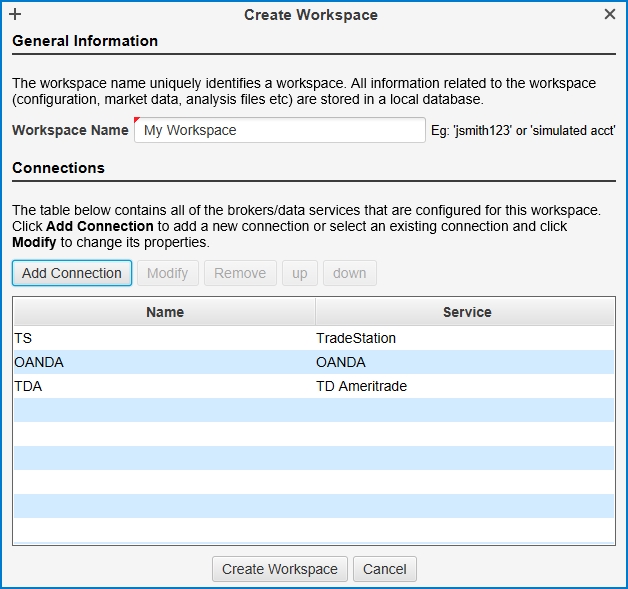Click the Modify button
Screen dimensions: 628x589
coord(167,273)
